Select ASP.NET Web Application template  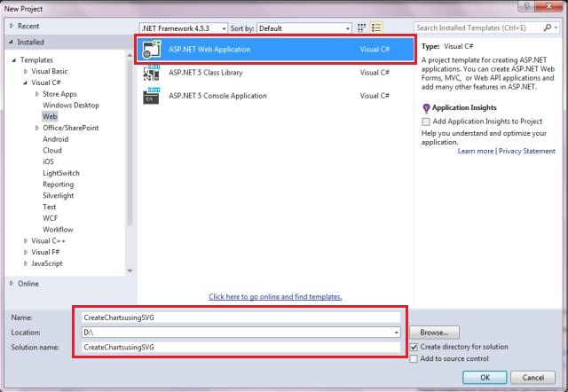coord(275,50)
